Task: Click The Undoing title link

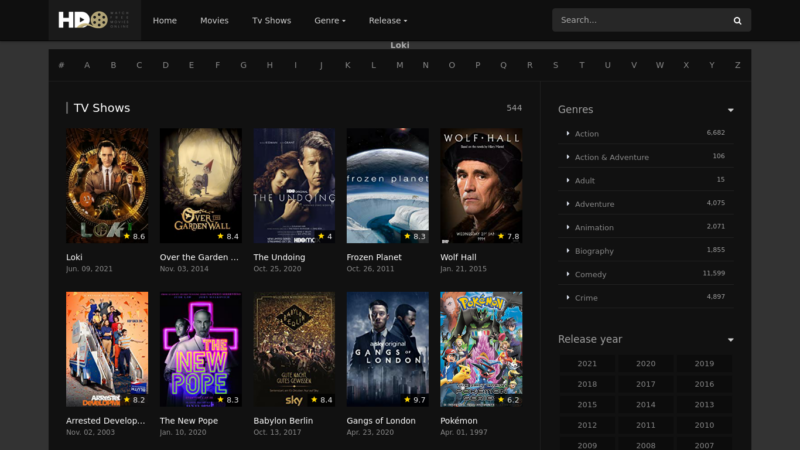Action: [x=279, y=257]
